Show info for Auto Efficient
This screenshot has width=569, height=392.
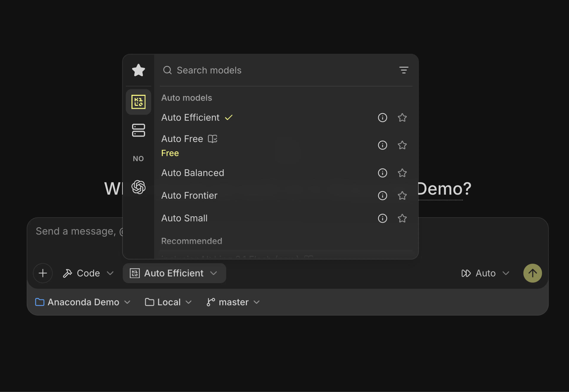pos(382,118)
